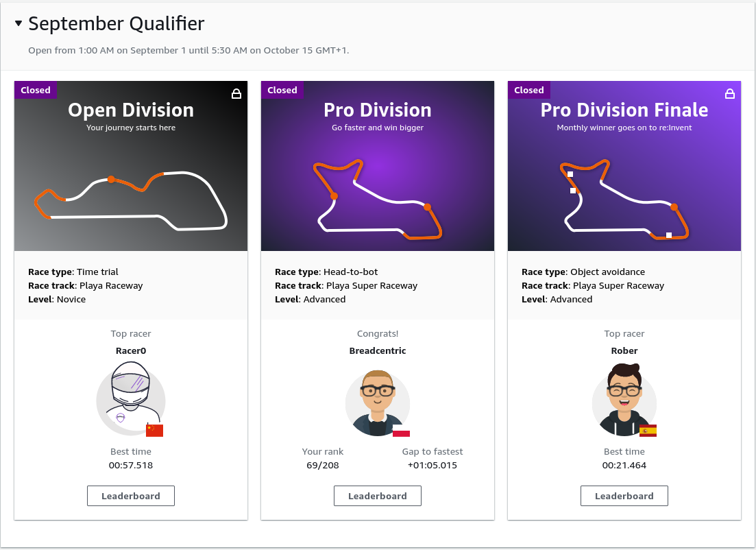Screen dimensions: 756x550
Task: Collapse the September Qualifier section
Action: point(16,23)
